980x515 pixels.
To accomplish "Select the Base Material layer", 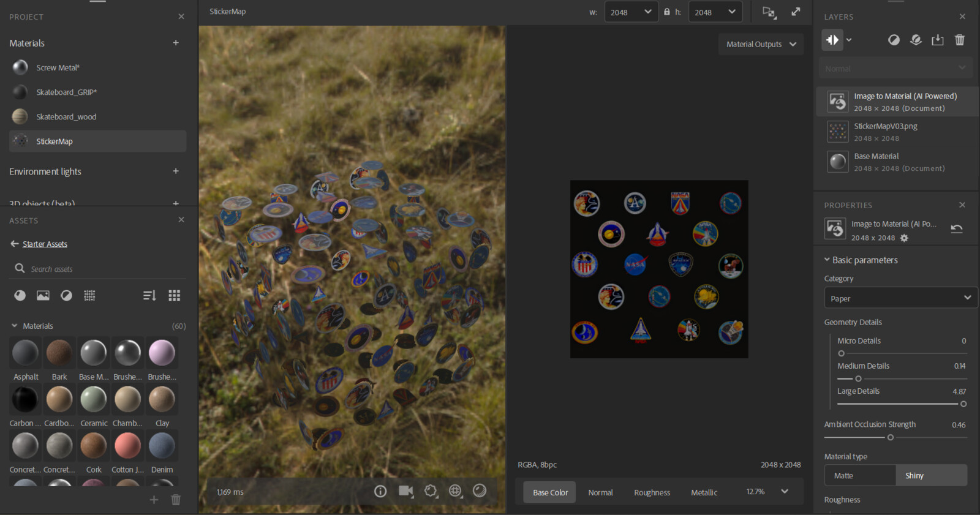I will pos(897,162).
